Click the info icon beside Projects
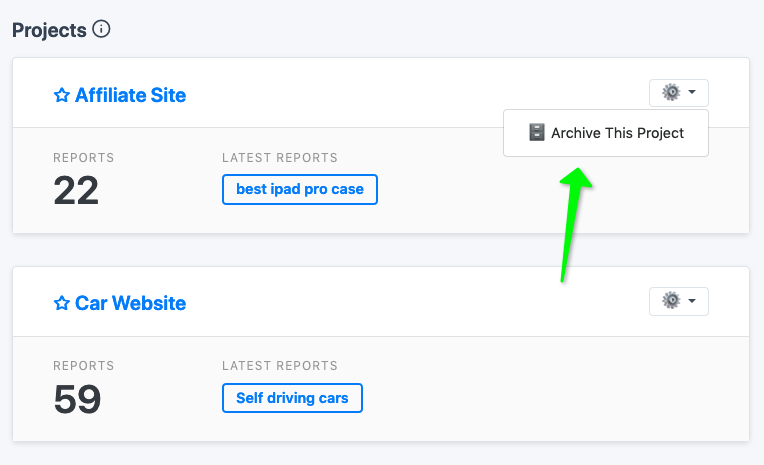 point(101,29)
